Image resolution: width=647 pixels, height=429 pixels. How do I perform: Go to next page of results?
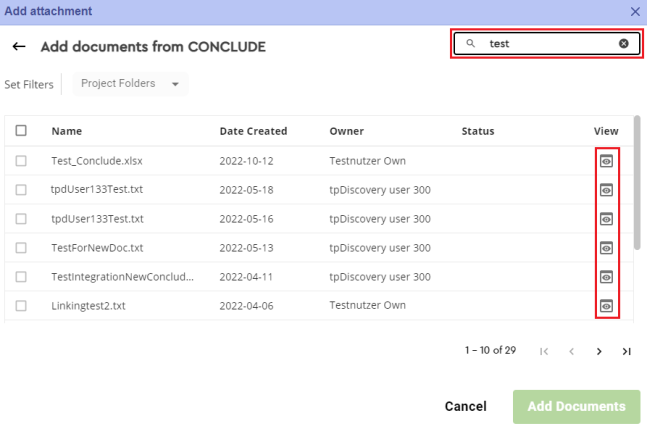click(599, 351)
